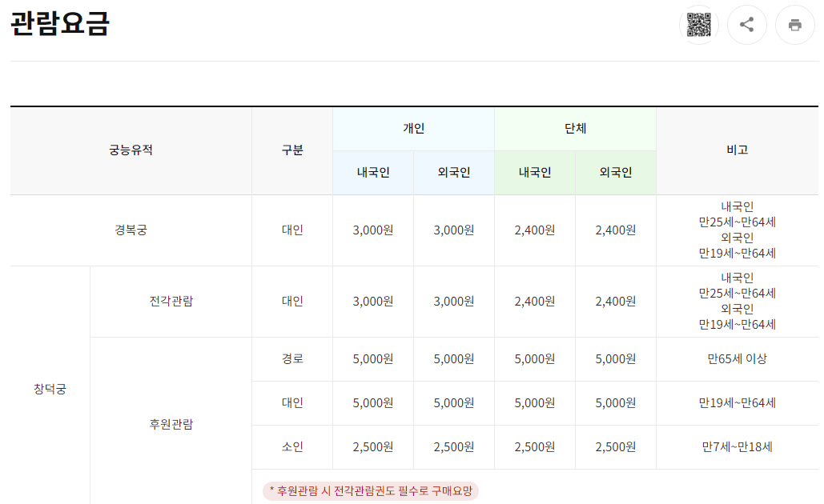This screenshot has height=504, width=824.
Task: Select 전각관람 in the table
Action: pos(171,302)
